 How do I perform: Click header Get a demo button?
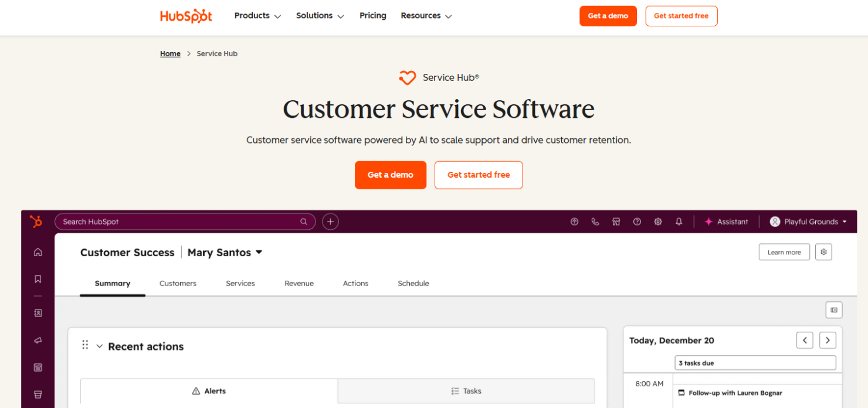(608, 16)
